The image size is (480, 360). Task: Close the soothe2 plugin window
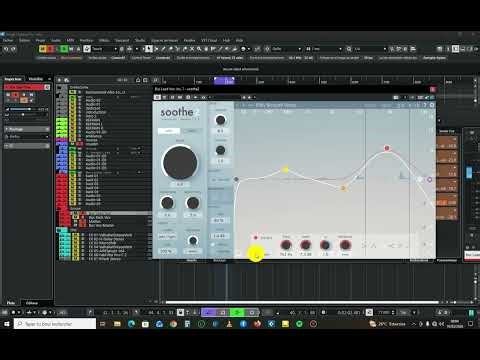(433, 89)
